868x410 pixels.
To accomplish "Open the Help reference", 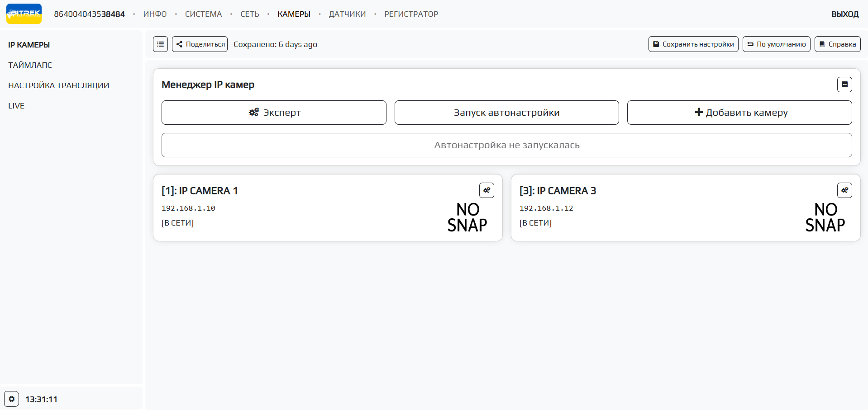I will tap(837, 44).
